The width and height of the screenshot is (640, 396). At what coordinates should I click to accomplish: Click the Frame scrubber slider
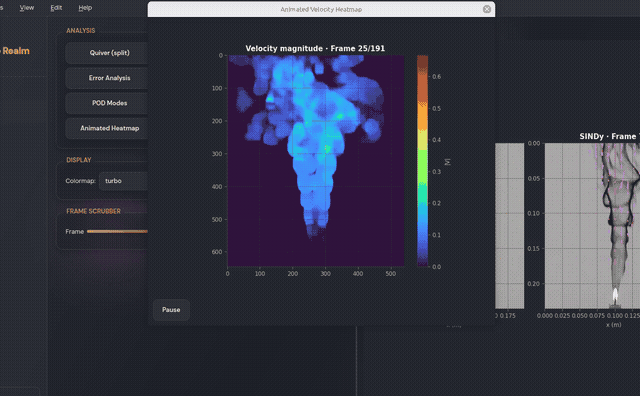(118, 231)
